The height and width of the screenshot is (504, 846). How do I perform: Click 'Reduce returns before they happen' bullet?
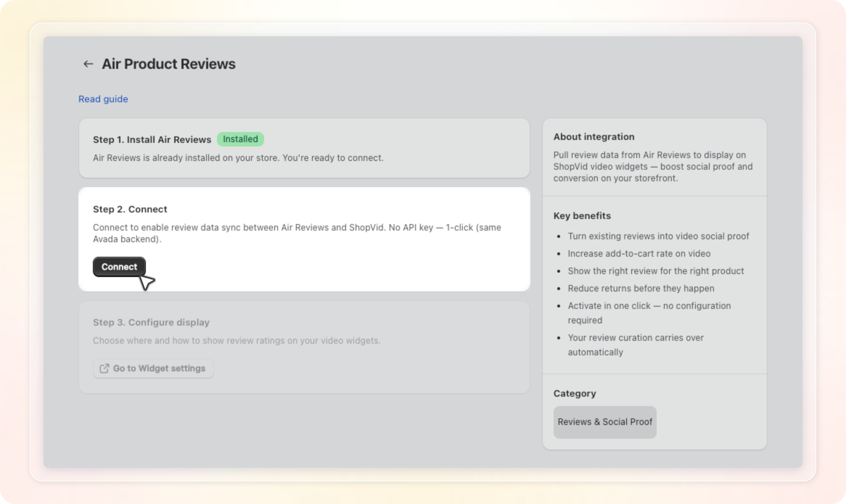[x=641, y=288]
